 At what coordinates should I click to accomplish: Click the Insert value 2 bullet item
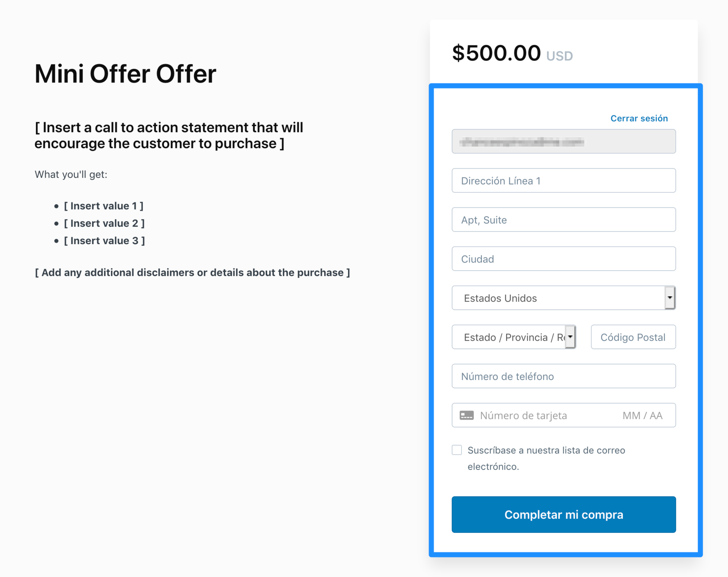pyautogui.click(x=104, y=223)
